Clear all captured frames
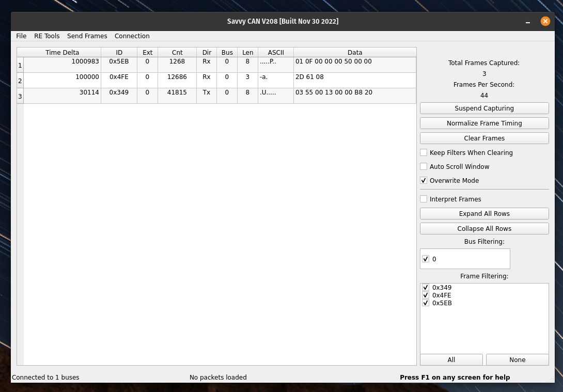 484,138
